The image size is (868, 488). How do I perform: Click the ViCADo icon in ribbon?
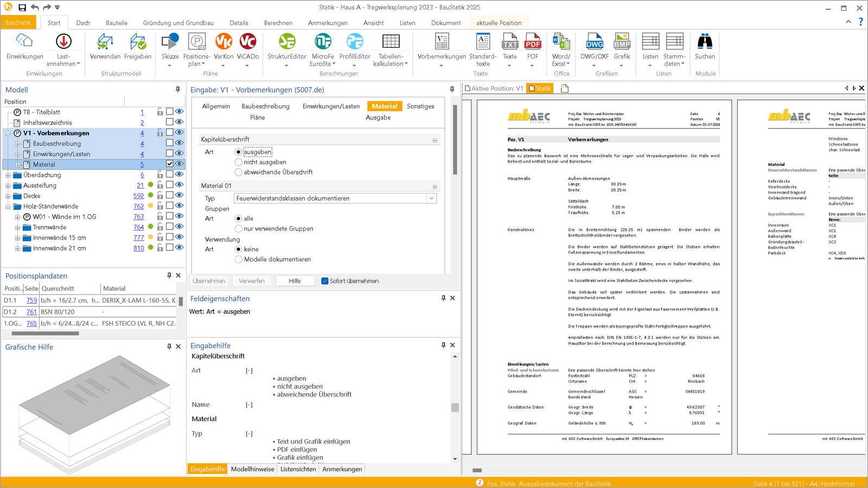point(247,42)
